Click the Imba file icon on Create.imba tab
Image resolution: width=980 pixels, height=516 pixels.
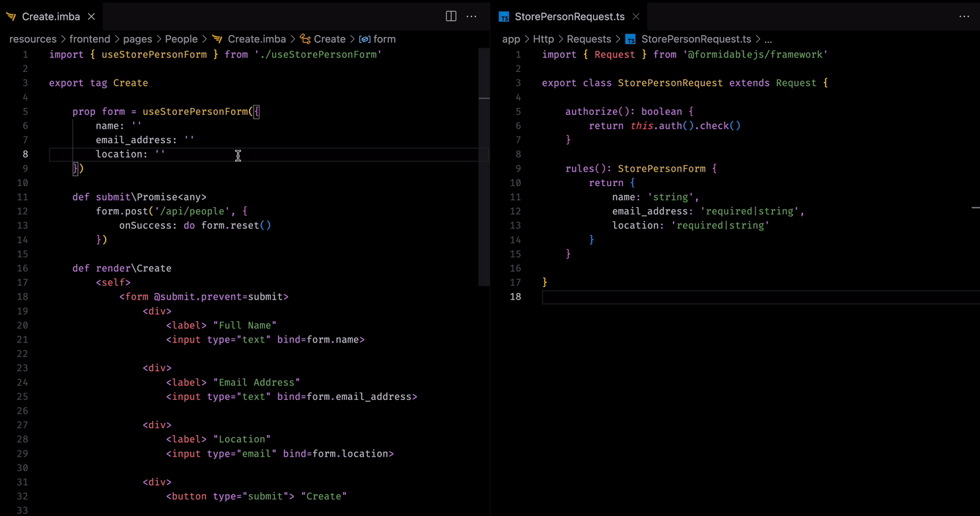(11, 16)
